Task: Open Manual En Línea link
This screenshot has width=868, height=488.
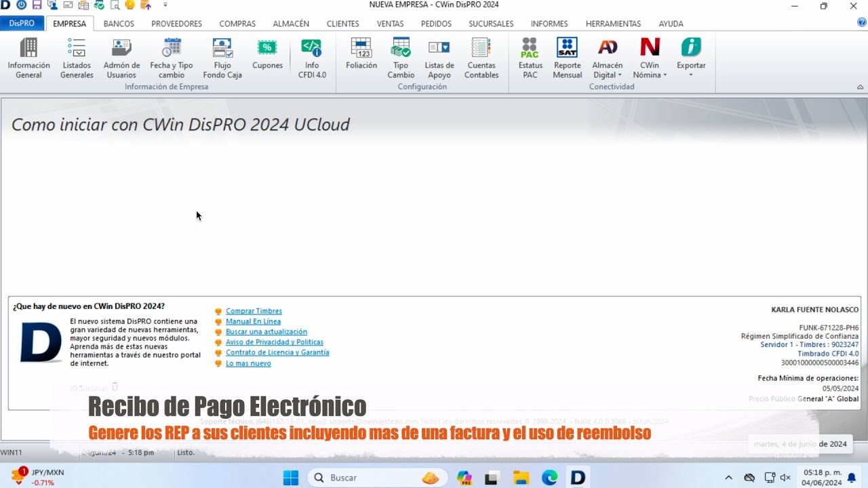Action: coord(253,321)
